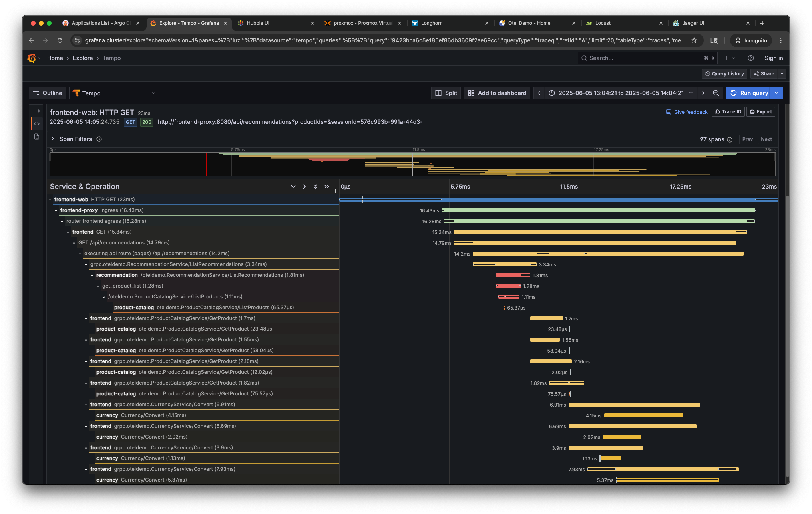Open the Give feedback link
Image resolution: width=812 pixels, height=514 pixels.
[x=687, y=112]
